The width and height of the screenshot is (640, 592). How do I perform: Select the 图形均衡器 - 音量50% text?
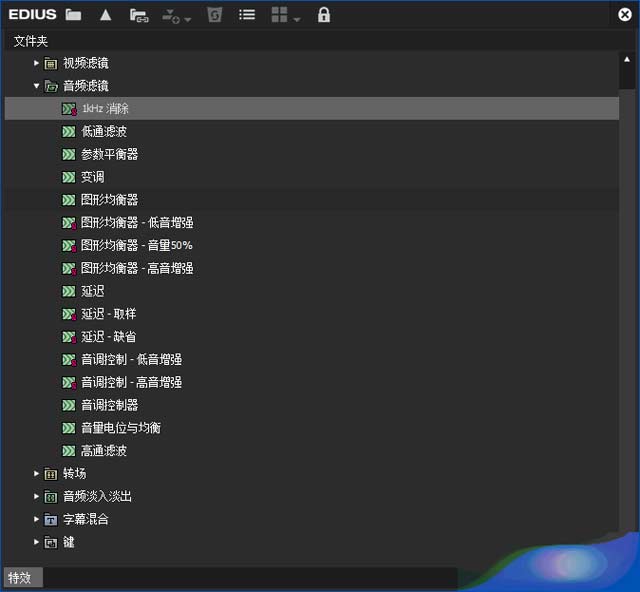[137, 245]
